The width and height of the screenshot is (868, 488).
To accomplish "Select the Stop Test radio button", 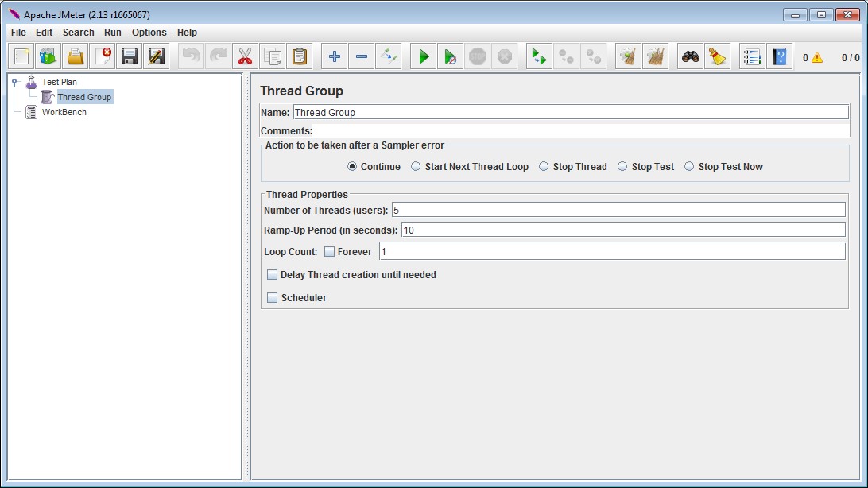I will (622, 167).
